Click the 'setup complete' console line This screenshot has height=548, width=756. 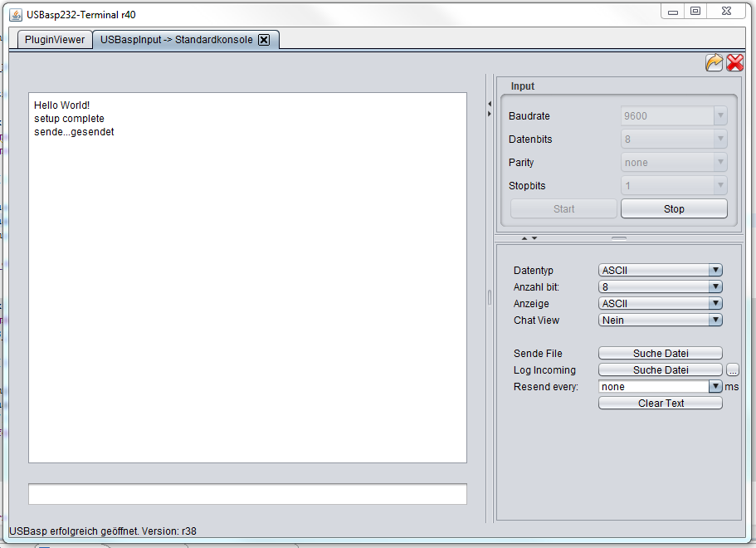[69, 119]
